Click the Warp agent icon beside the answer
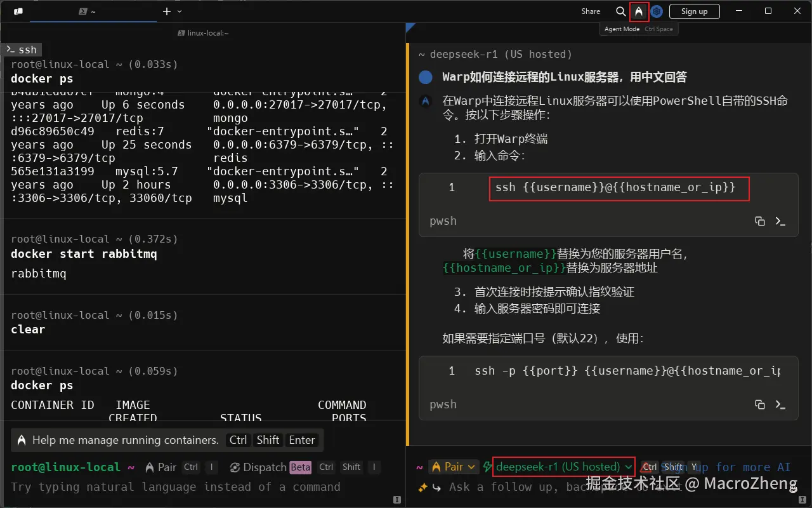812x508 pixels. coord(426,101)
